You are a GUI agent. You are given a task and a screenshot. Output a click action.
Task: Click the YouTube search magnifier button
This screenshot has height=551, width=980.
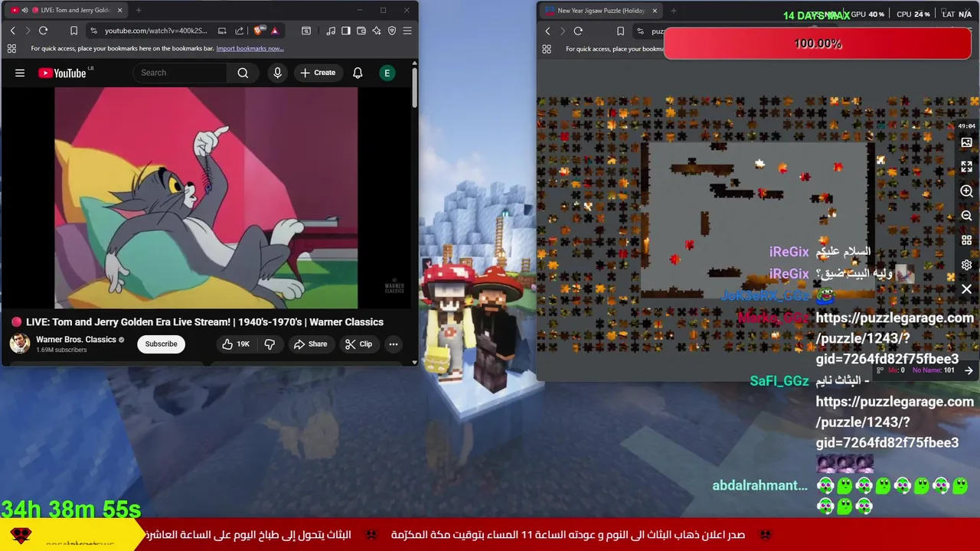click(243, 73)
